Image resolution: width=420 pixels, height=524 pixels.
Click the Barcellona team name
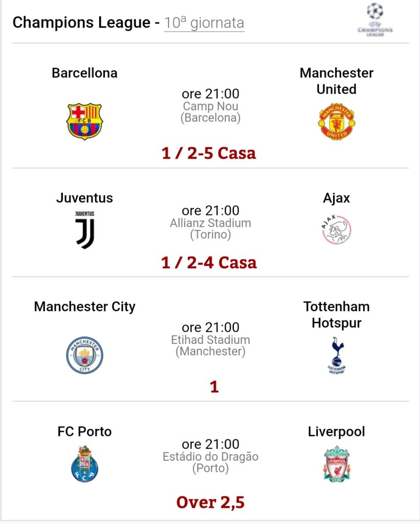(84, 73)
